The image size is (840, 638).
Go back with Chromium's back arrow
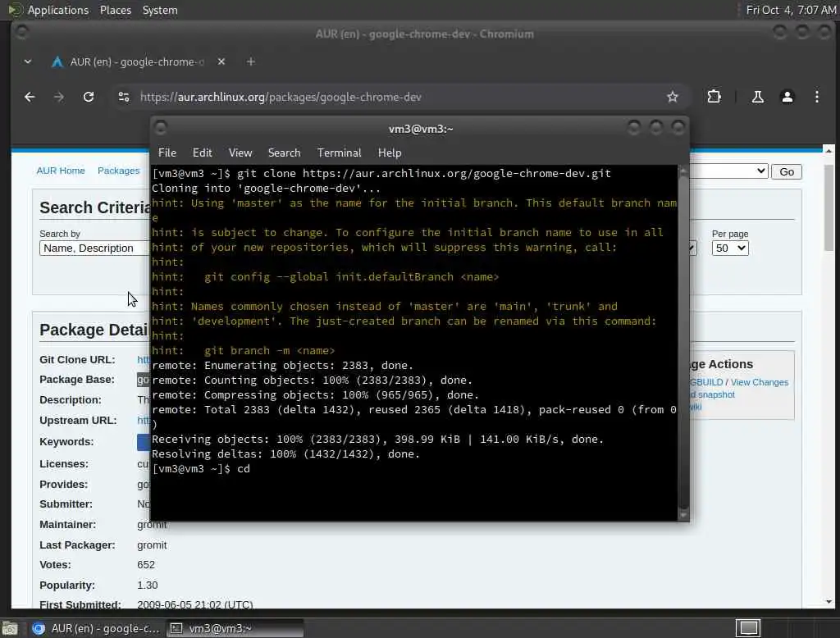click(30, 97)
